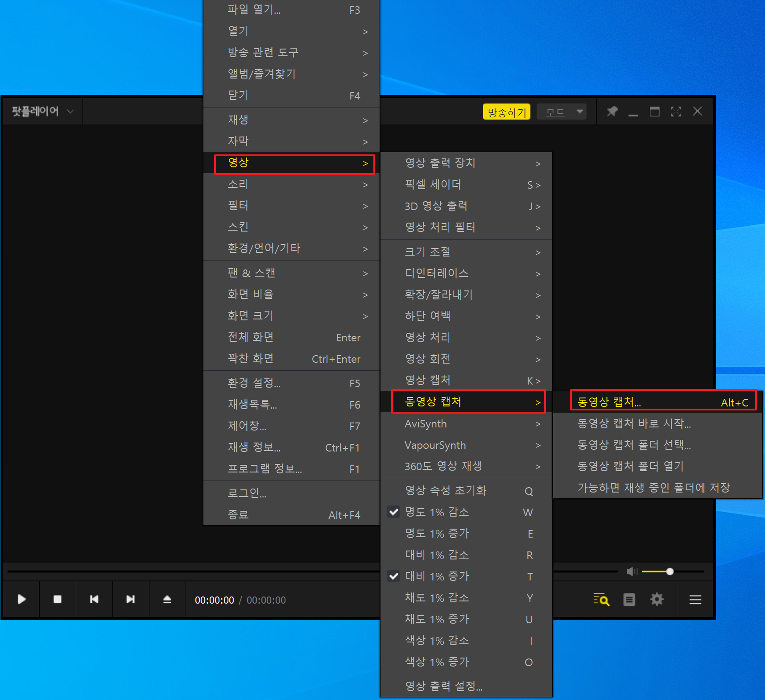Image resolution: width=765 pixels, height=700 pixels.
Task: Toggle 대비 1% 증가 checked item
Action: point(466,576)
